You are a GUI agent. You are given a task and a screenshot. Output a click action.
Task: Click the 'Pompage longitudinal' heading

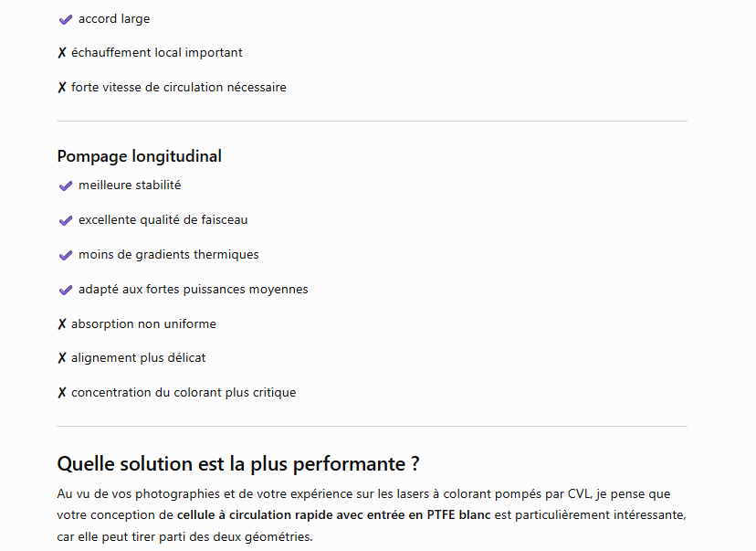coord(140,156)
